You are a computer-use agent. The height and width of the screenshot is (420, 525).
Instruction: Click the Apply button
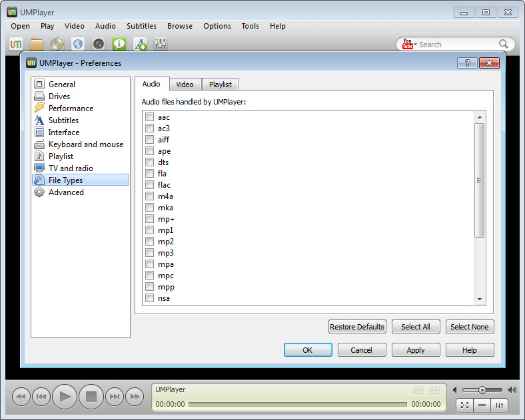pos(416,350)
